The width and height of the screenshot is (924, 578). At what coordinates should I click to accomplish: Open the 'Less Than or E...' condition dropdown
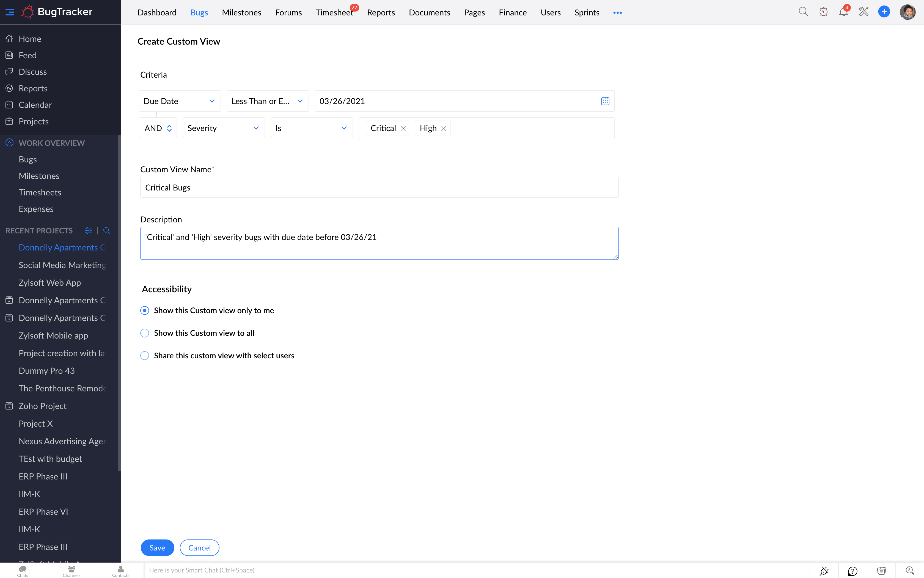(267, 101)
